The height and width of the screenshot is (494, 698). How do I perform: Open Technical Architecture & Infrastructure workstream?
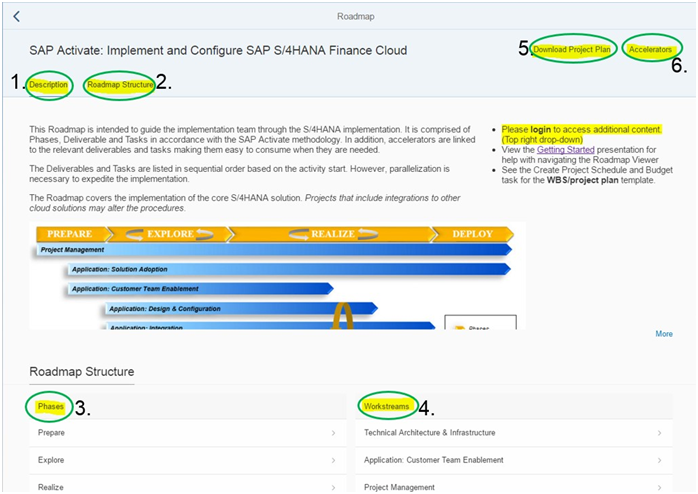pos(514,433)
